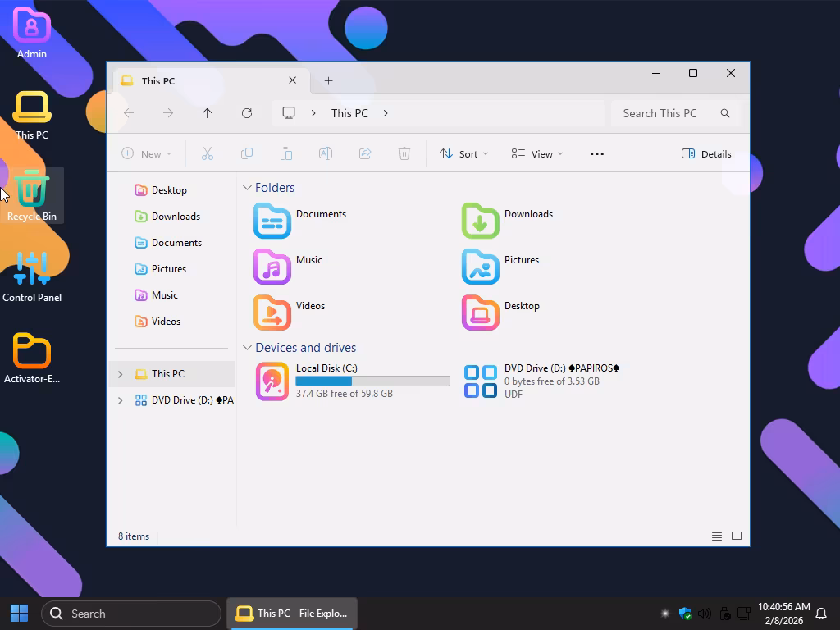Click the See more (three dots) button
Screen dimensions: 840x630
coord(597,153)
